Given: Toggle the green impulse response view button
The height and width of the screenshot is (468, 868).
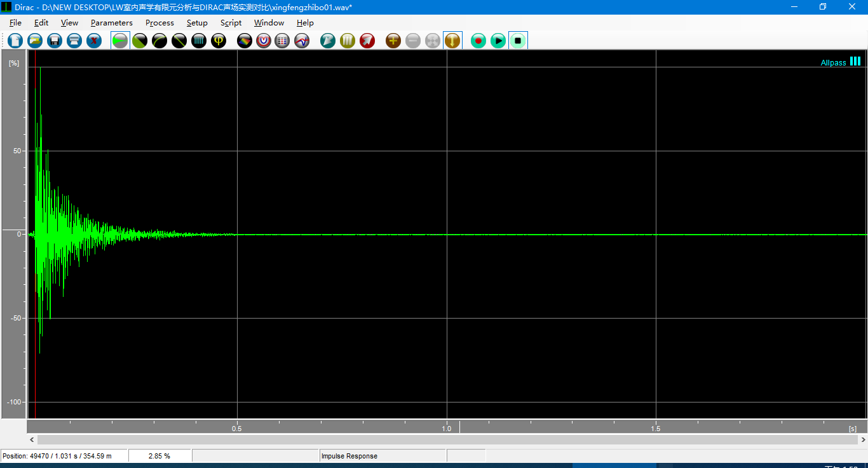Looking at the screenshot, I should coord(120,41).
